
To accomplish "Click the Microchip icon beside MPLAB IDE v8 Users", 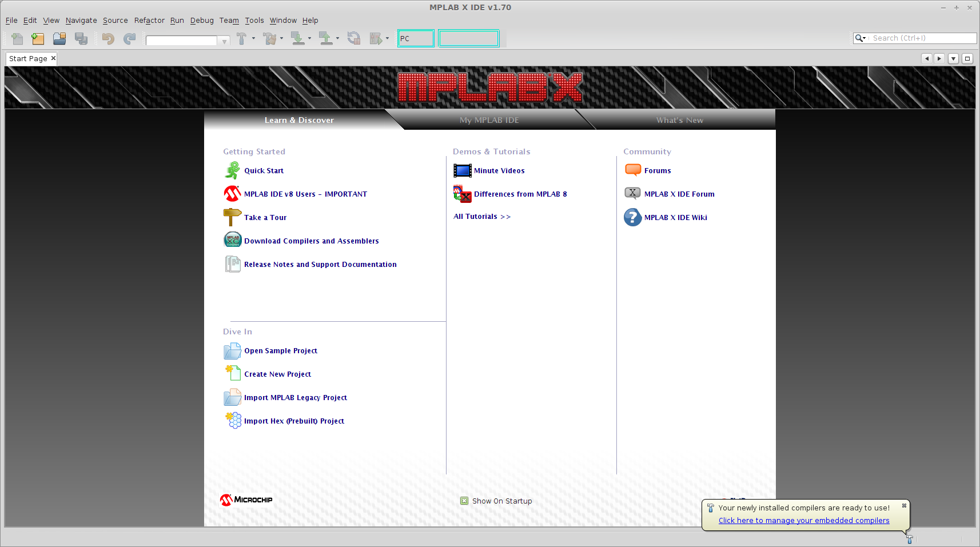I will (232, 194).
